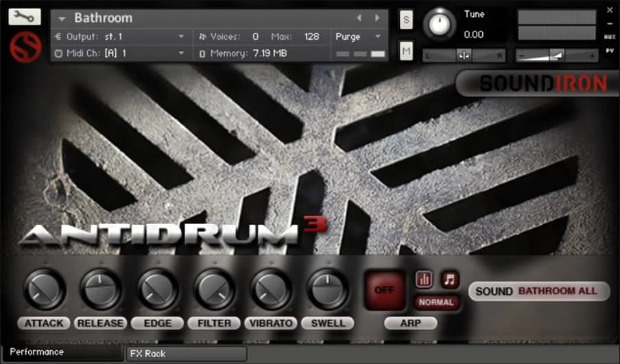This screenshot has width=620, height=364.
Task: Click the EDGE label button
Action: [x=157, y=324]
